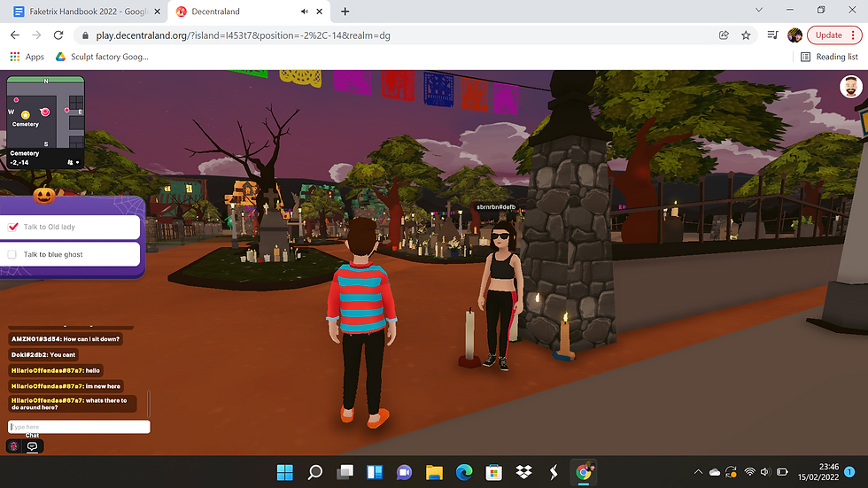The width and height of the screenshot is (868, 488).
Task: Bookmark this page with star icon
Action: (x=746, y=35)
